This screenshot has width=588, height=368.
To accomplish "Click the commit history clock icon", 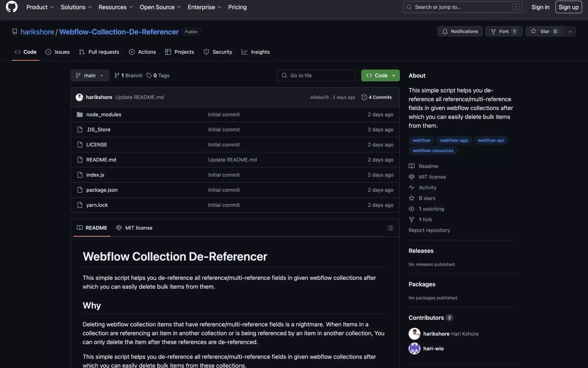I will (364, 97).
